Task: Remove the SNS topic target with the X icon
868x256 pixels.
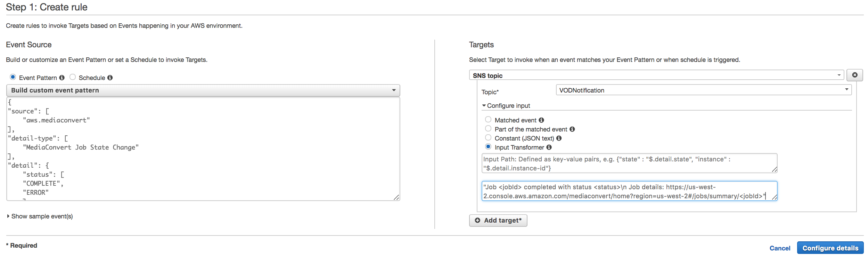Action: [x=855, y=75]
